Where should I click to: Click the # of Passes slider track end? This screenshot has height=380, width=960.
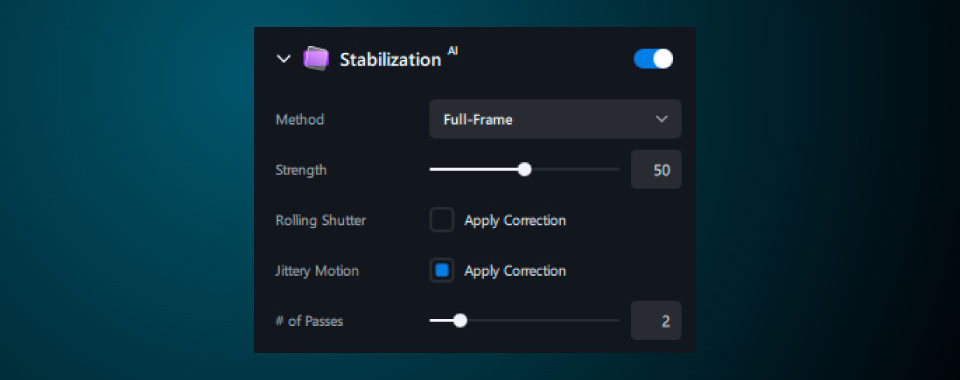pyautogui.click(x=617, y=321)
